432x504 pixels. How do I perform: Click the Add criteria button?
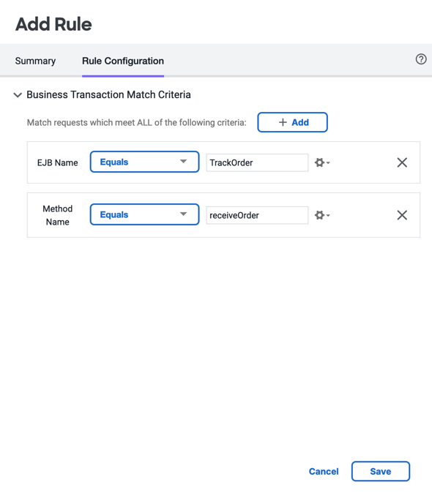[292, 122]
